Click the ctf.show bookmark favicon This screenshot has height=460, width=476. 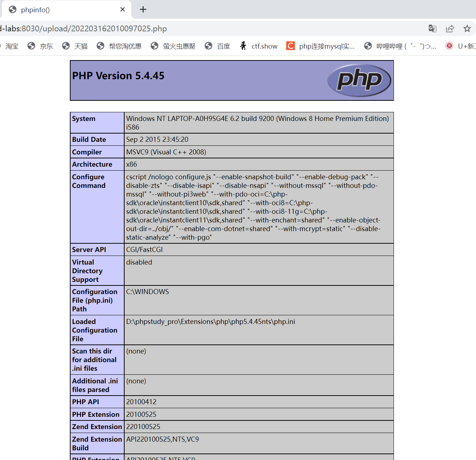coord(243,46)
